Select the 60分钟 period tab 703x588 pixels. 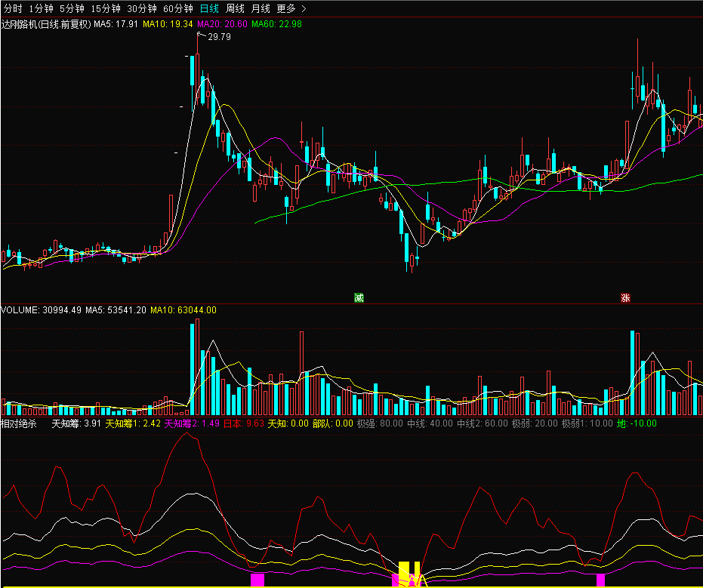point(178,8)
